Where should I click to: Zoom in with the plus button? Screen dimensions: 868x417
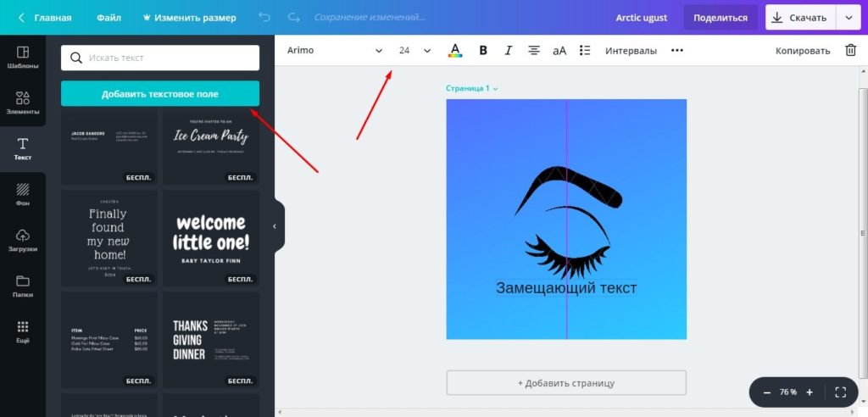(810, 392)
